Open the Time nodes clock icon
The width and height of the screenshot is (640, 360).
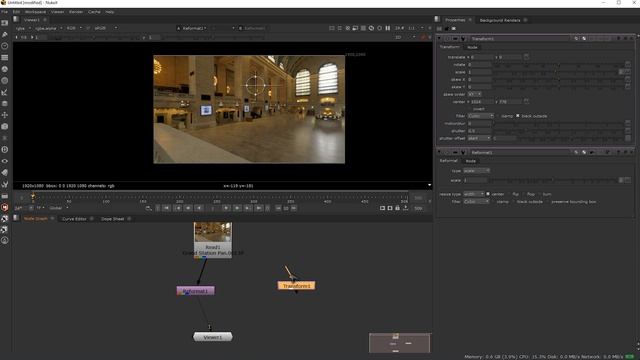point(4,46)
